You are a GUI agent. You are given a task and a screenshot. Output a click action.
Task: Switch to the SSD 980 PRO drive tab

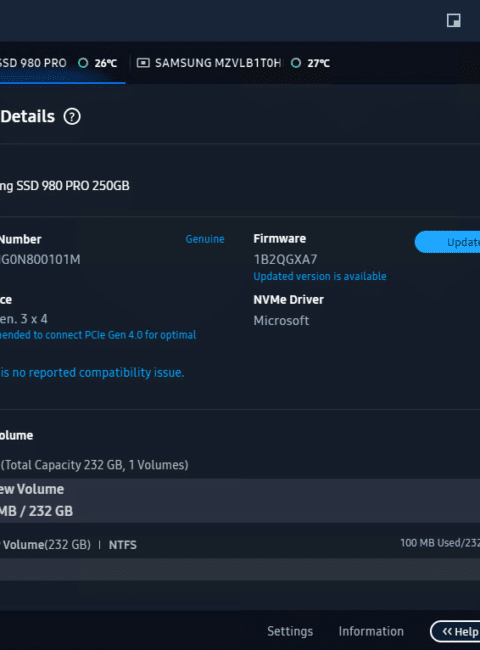coord(62,63)
